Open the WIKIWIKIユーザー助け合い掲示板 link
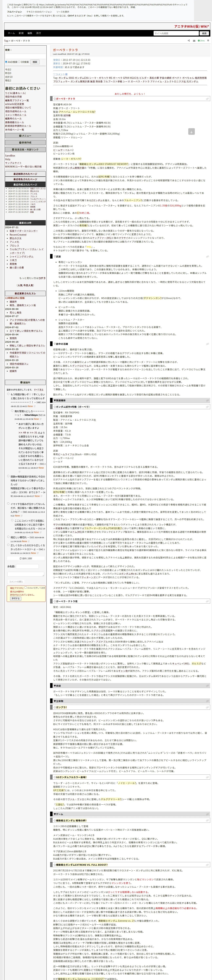Screen dimensions: 212x980 [x=23, y=167]
